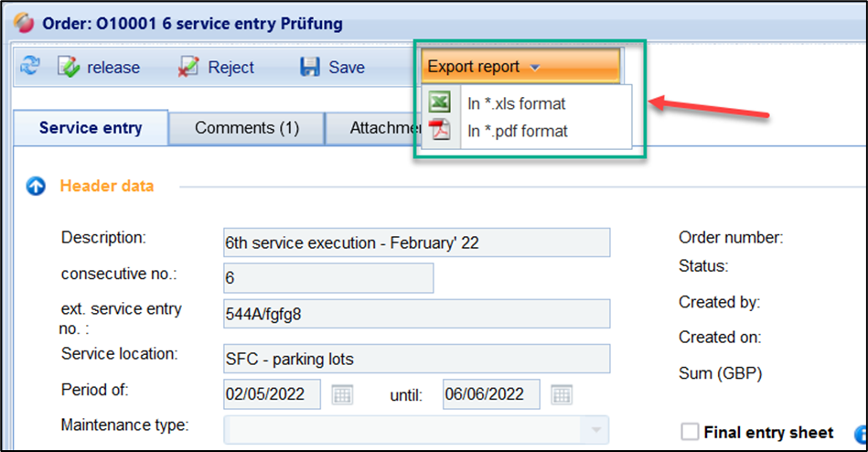Open the Export report dropdown
868x452 pixels.
[x=520, y=67]
